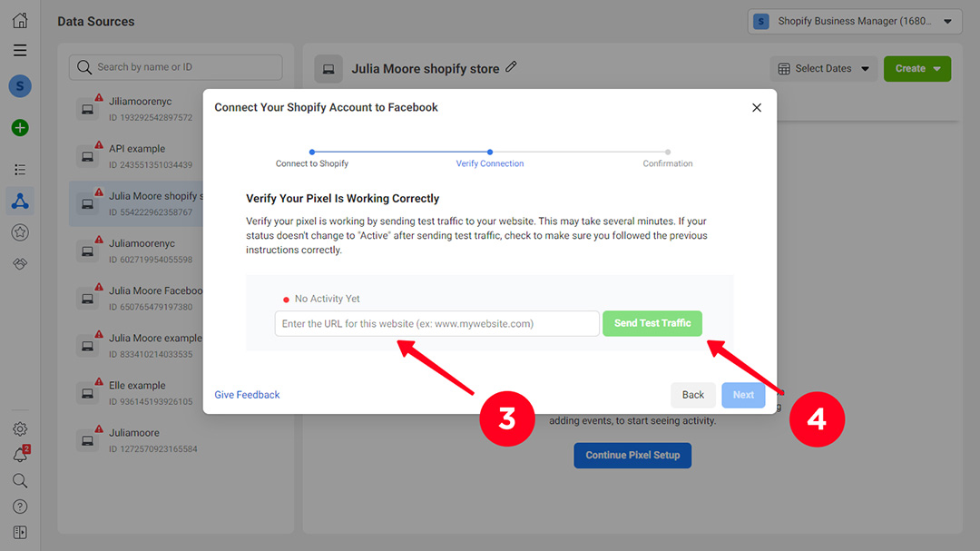Viewport: 980px width, 551px height.
Task: Click the Back button in the dialog
Action: click(x=692, y=395)
